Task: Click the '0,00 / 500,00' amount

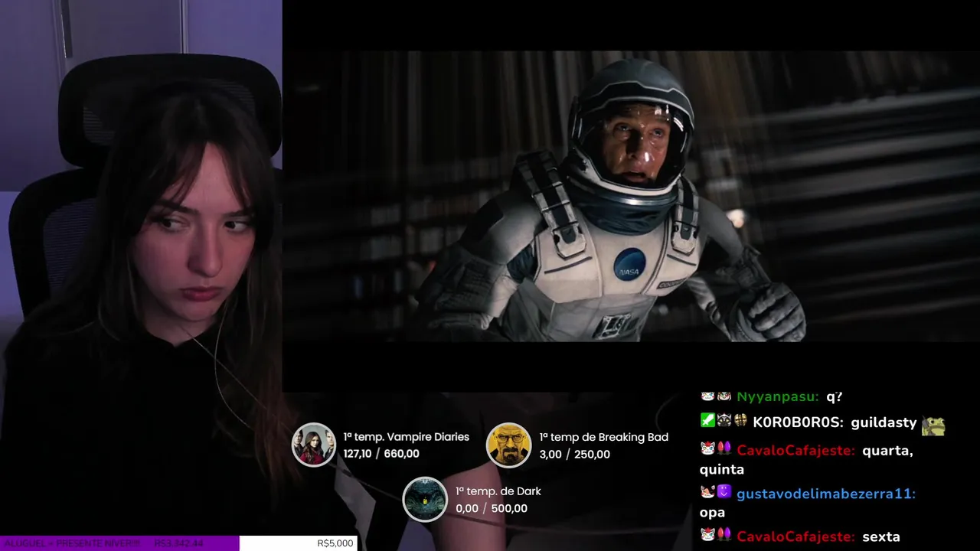Action: click(491, 508)
